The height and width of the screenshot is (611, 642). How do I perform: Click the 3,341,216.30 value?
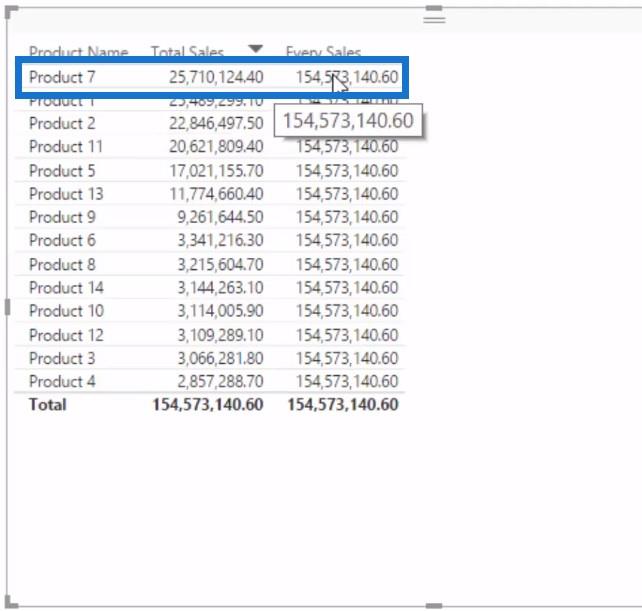pos(220,240)
